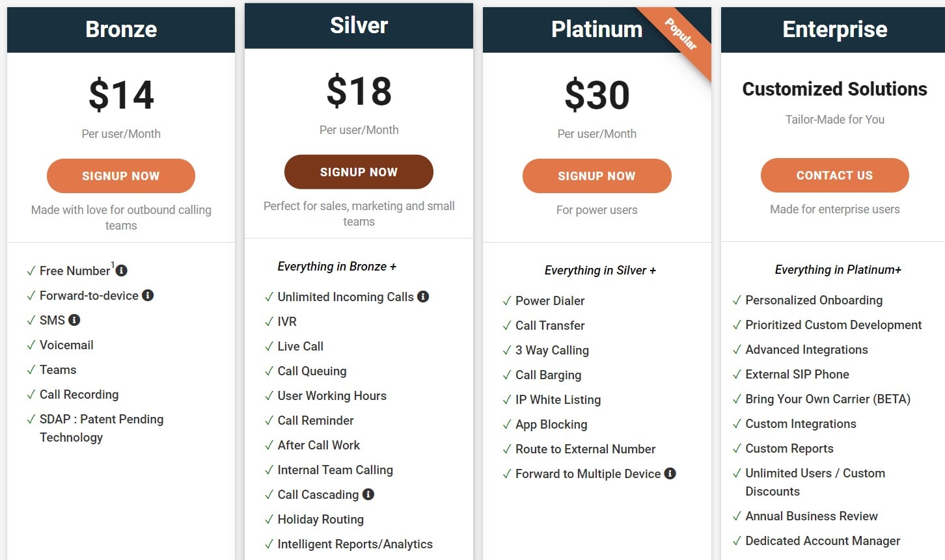Select Bring Your Own Carrier (BETA) item

pyautogui.click(x=827, y=399)
